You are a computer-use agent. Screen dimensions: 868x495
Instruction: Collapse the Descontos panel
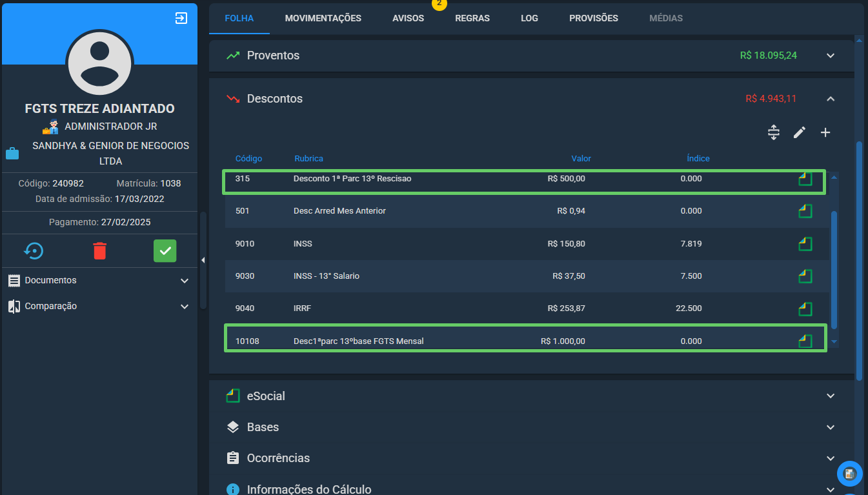[x=831, y=99]
